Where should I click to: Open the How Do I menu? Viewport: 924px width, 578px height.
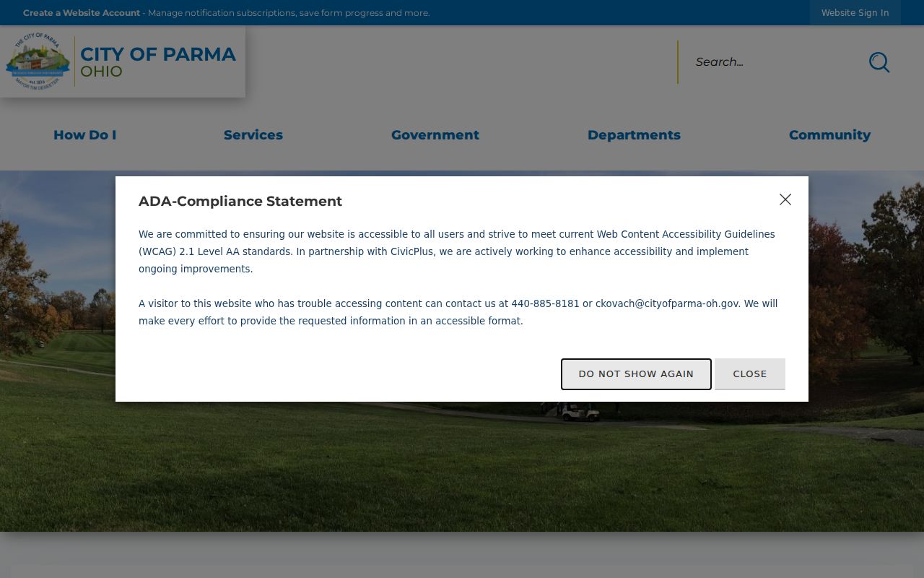pyautogui.click(x=84, y=135)
